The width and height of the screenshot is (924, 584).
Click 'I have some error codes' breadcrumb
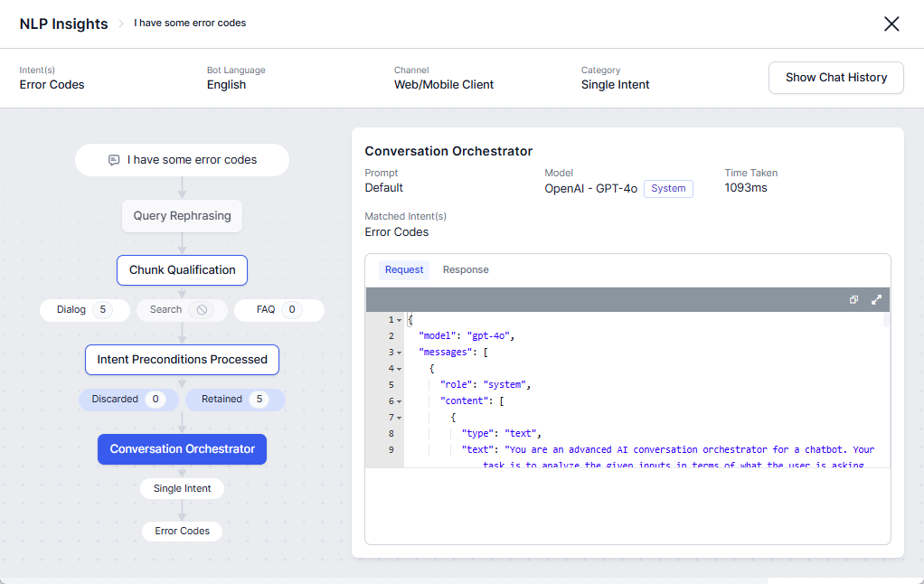pyautogui.click(x=190, y=23)
